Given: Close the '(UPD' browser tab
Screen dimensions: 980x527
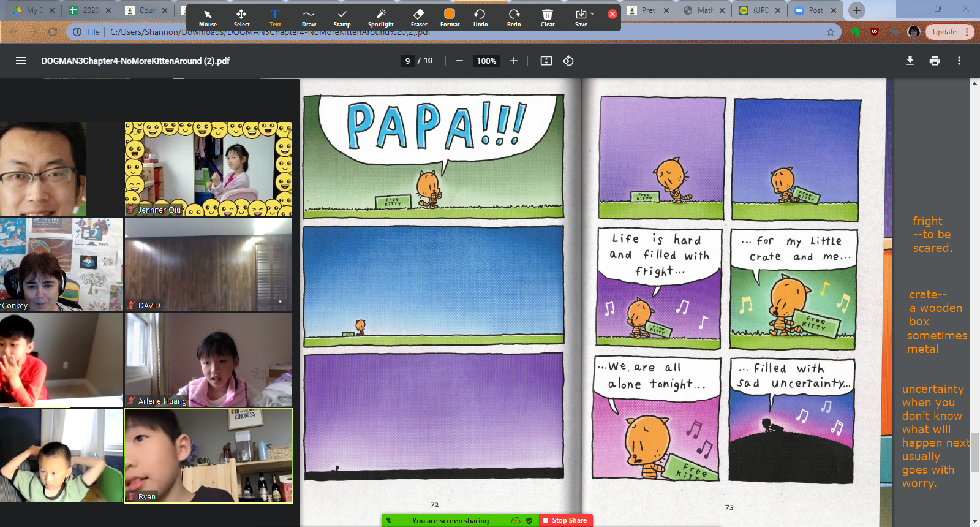Looking at the screenshot, I should tap(778, 10).
